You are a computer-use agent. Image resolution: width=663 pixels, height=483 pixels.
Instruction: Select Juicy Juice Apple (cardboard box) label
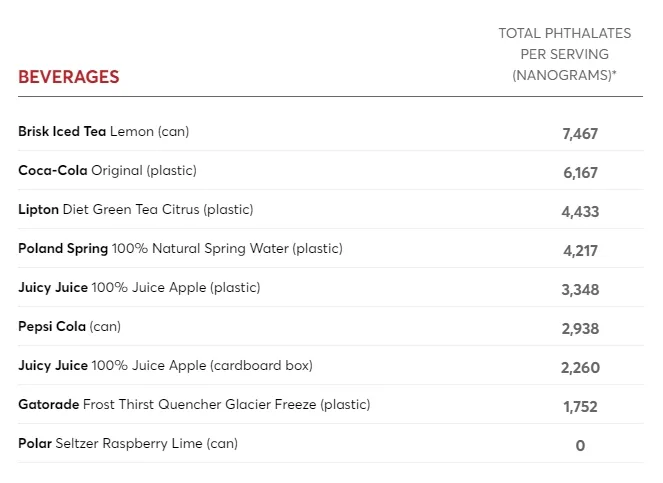[165, 365]
